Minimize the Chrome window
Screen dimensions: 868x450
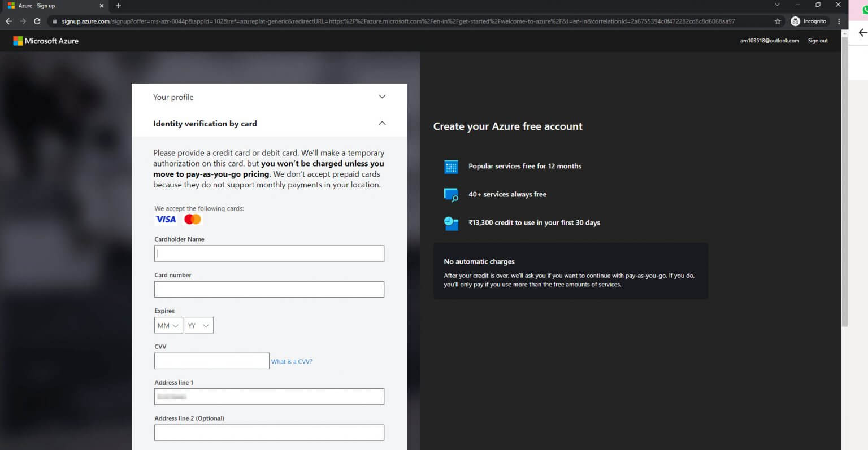tap(797, 5)
